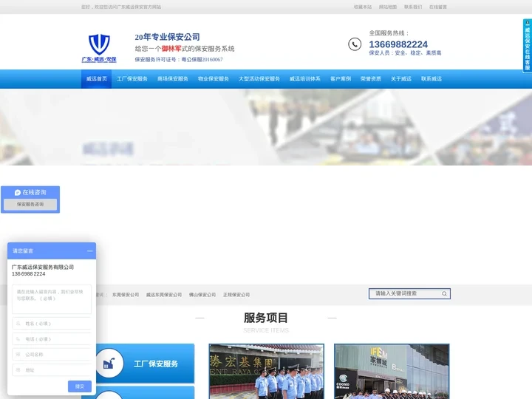This screenshot has width=532, height=399.
Task: Open 商场保安服务 navigation item
Action: 173,79
